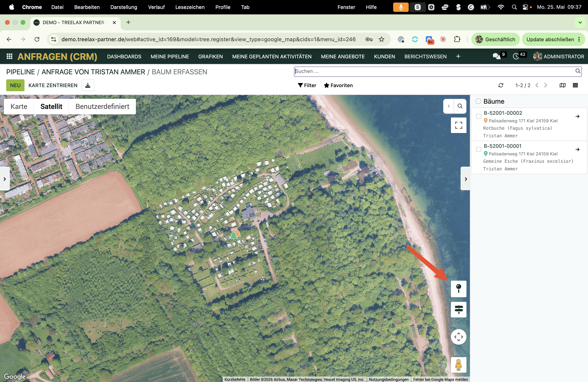
Task: Click Fehler bei Google Maps melden
Action: (x=440, y=379)
